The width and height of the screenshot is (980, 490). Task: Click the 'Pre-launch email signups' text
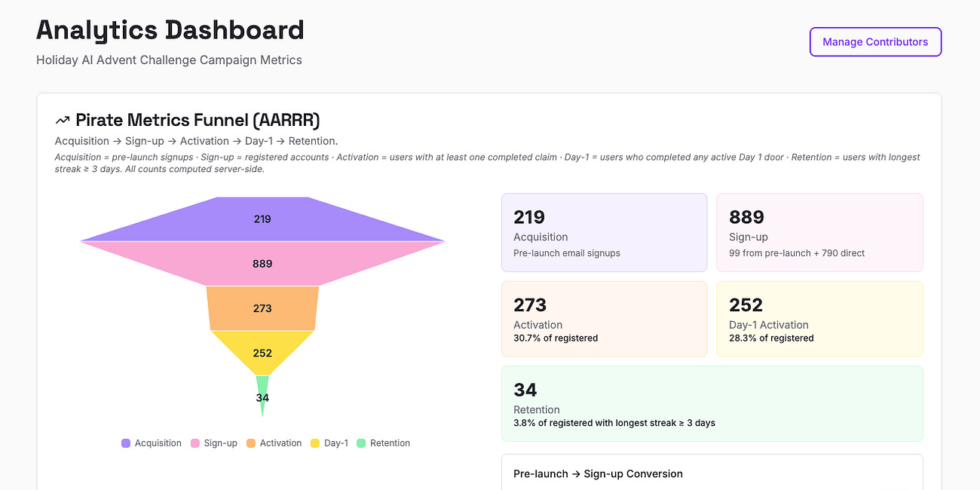[x=567, y=253]
